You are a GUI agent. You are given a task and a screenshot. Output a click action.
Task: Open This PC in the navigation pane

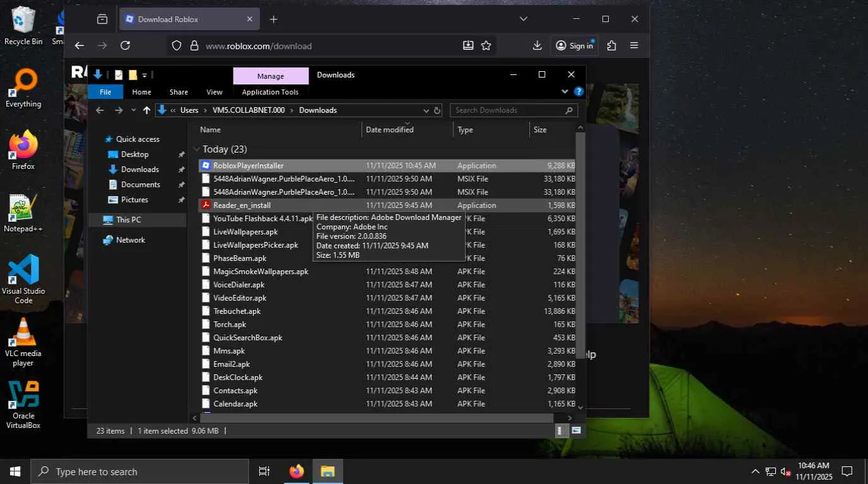pyautogui.click(x=128, y=220)
